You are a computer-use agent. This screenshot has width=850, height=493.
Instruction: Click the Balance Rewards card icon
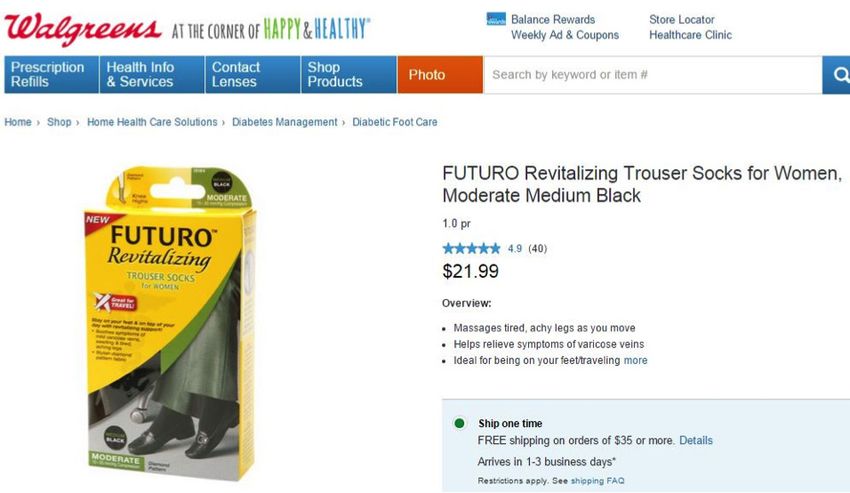pyautogui.click(x=496, y=19)
